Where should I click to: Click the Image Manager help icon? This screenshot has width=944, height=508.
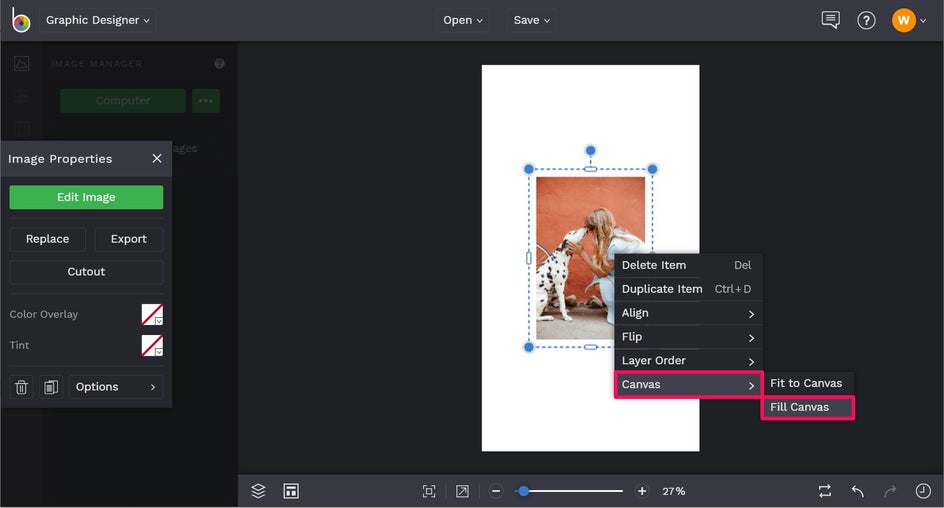219,63
